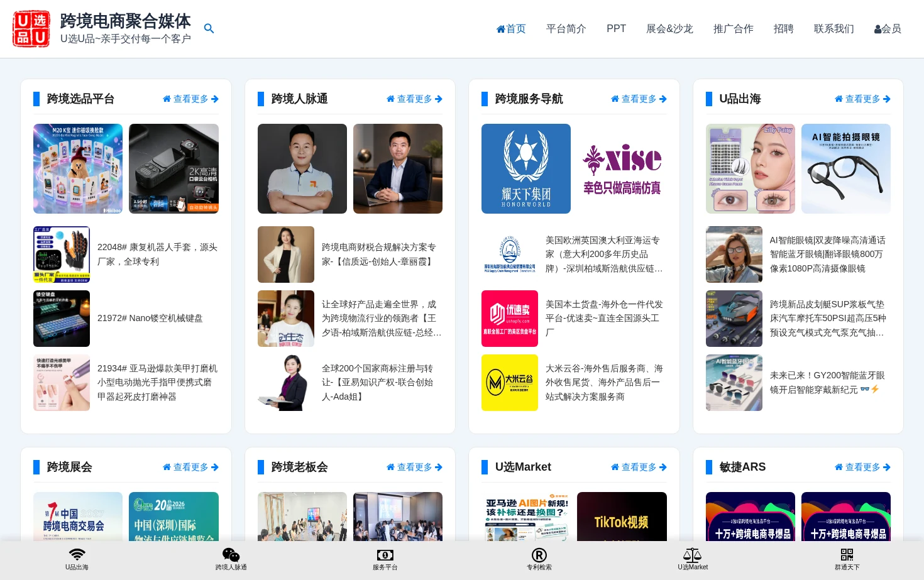The height and width of the screenshot is (580, 924).
Task: Open the TikTok视频 thumbnail
Action: (x=622, y=517)
